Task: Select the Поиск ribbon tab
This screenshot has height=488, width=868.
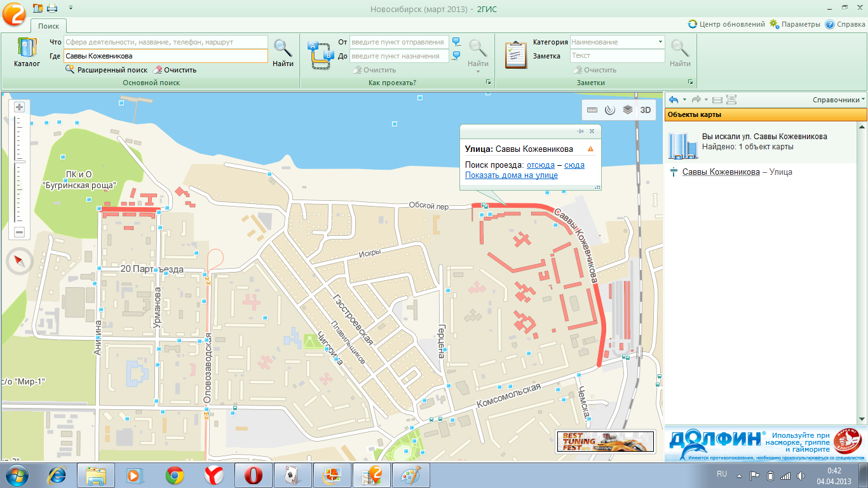Action: point(48,26)
